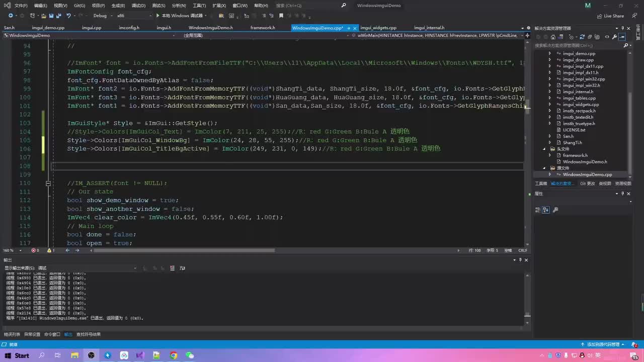The width and height of the screenshot is (644, 362).
Task: Toggle auto-hide pin on Properties panel
Action: click(623, 194)
